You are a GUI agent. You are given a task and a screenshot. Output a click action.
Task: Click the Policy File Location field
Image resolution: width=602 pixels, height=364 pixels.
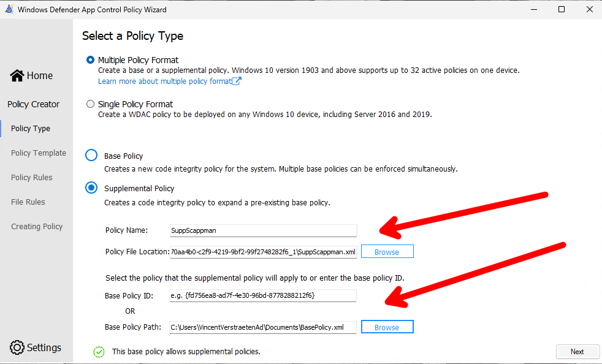click(264, 252)
